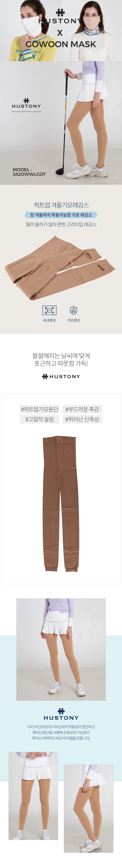Screen dimensions: 122x868
Task: Select the #뛰어난 신축성 hashtag tag
Action: [x=82, y=419]
